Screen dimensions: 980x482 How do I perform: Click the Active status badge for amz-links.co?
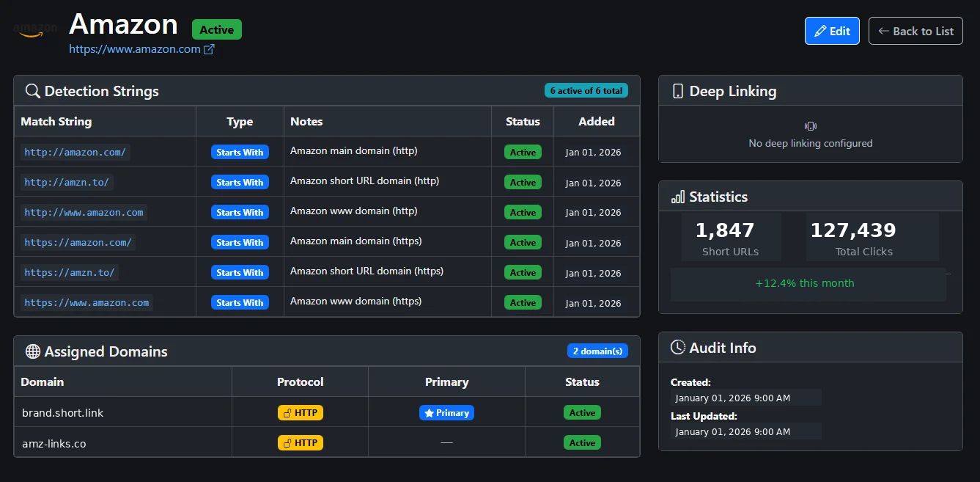click(x=582, y=443)
